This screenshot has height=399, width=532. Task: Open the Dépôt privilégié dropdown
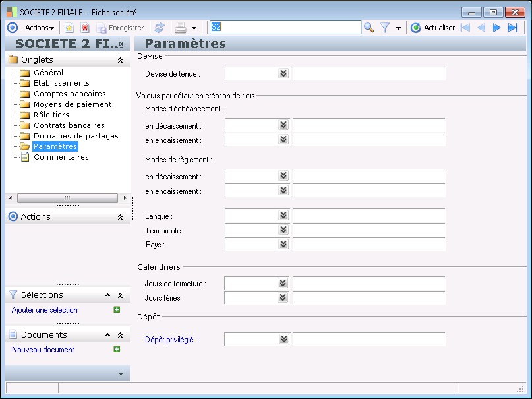(284, 339)
